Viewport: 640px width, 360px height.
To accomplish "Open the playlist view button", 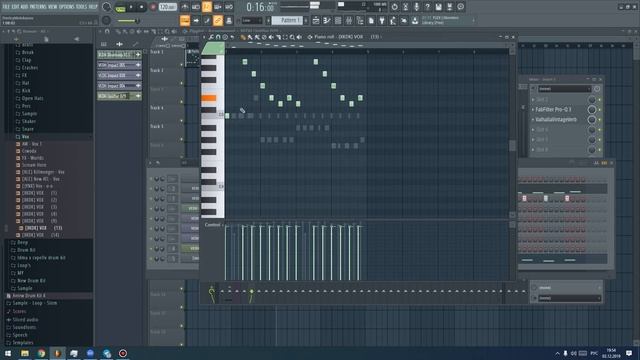I will [x=316, y=20].
